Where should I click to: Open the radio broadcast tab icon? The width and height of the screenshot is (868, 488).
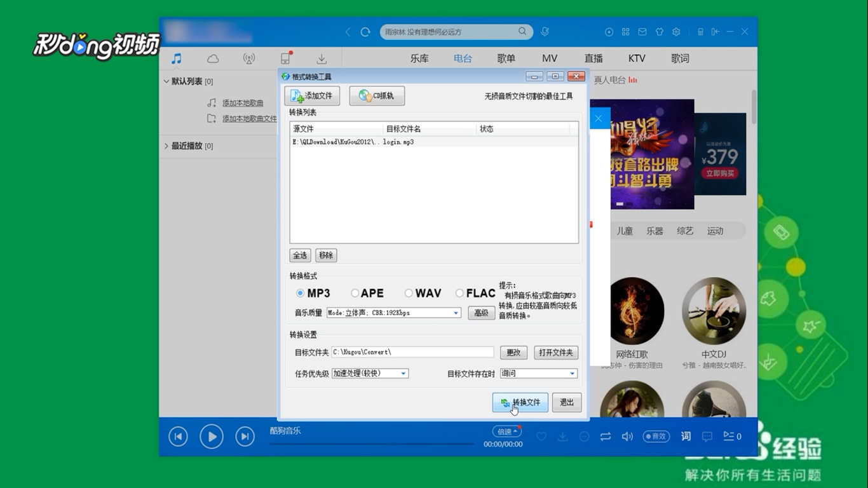pyautogui.click(x=249, y=58)
